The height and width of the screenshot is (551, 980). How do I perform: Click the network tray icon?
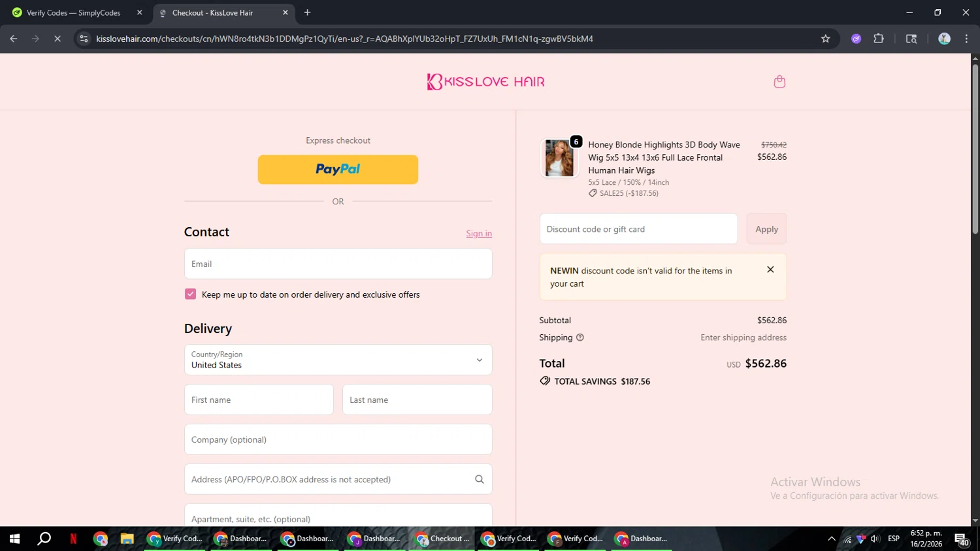point(847,539)
